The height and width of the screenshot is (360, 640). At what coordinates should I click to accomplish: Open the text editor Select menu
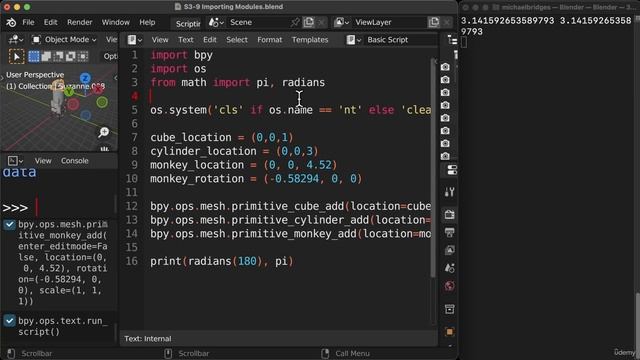(x=237, y=40)
